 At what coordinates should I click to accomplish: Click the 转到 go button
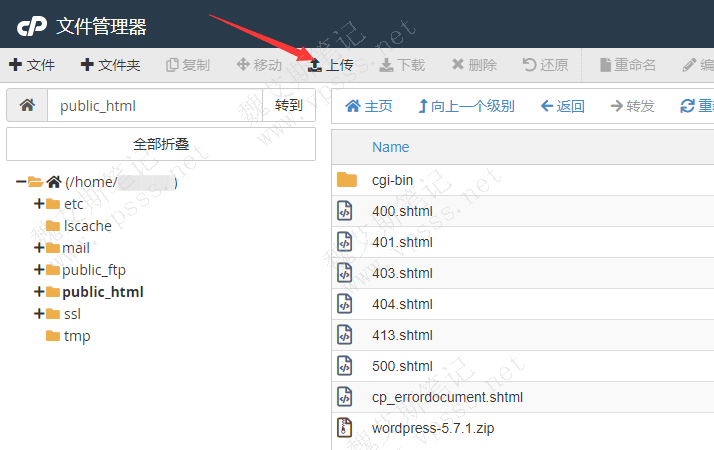tap(289, 105)
